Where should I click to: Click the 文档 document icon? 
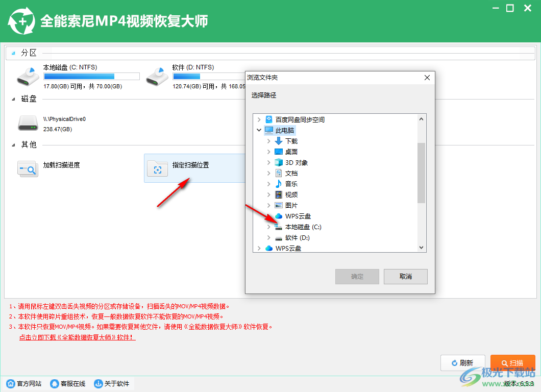pyautogui.click(x=279, y=173)
